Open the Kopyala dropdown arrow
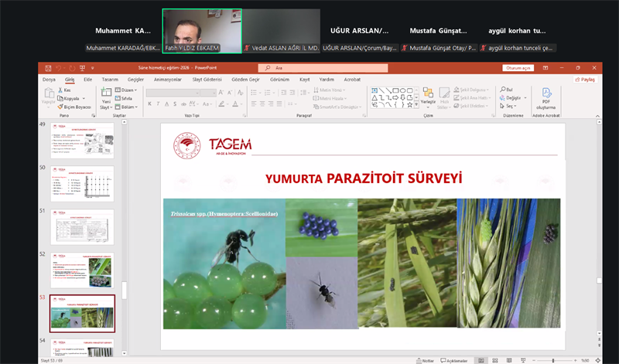 tap(84, 99)
